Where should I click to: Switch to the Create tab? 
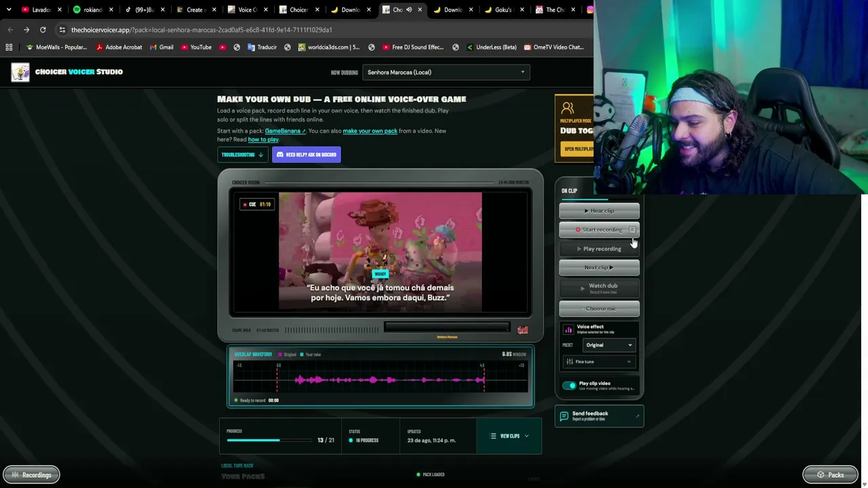coord(195,9)
